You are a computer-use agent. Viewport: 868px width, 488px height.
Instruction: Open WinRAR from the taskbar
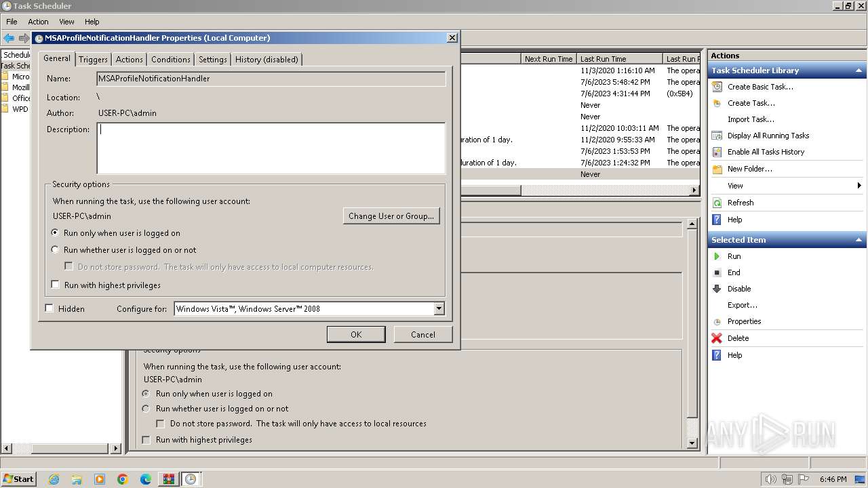tap(168, 479)
